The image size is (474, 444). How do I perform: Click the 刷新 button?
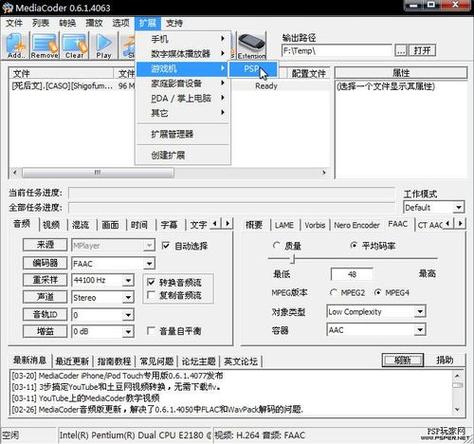(x=403, y=360)
